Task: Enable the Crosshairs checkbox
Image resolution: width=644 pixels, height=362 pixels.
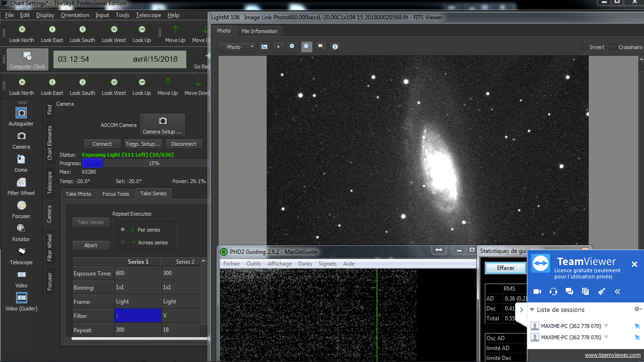Action: pos(613,47)
